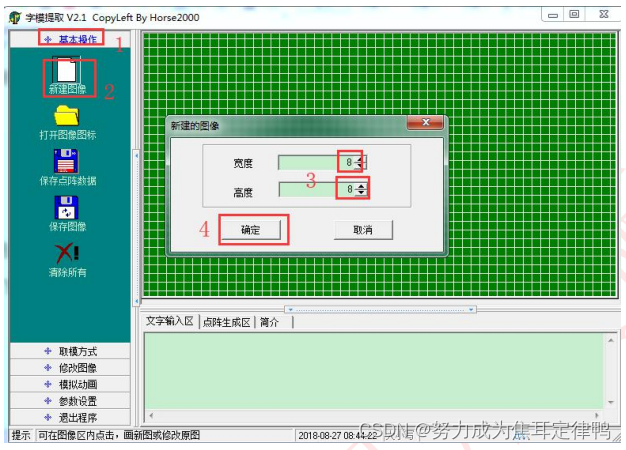Switch to the 文字输入区 tab
This screenshot has width=626, height=450.
[x=170, y=321]
